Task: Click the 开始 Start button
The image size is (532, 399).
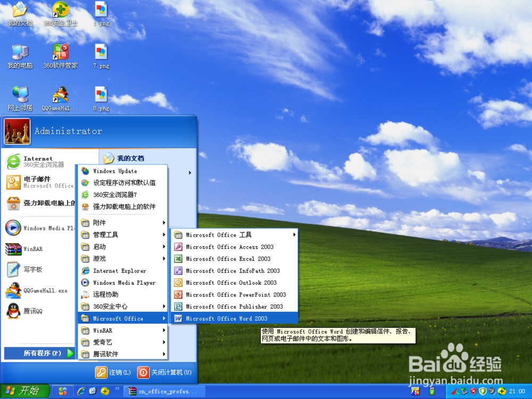Action: pyautogui.click(x=24, y=391)
